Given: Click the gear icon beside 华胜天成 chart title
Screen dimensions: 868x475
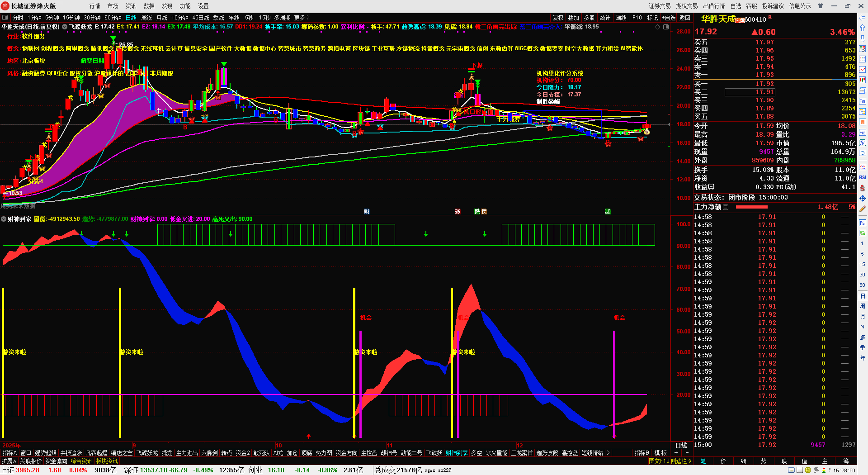Looking at the screenshot, I should coord(65,27).
